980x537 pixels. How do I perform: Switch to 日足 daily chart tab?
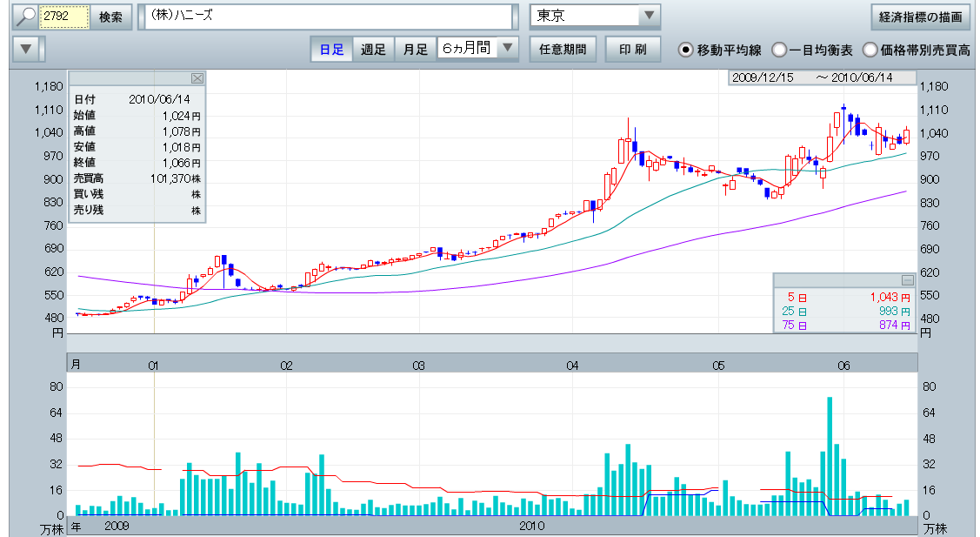(331, 49)
